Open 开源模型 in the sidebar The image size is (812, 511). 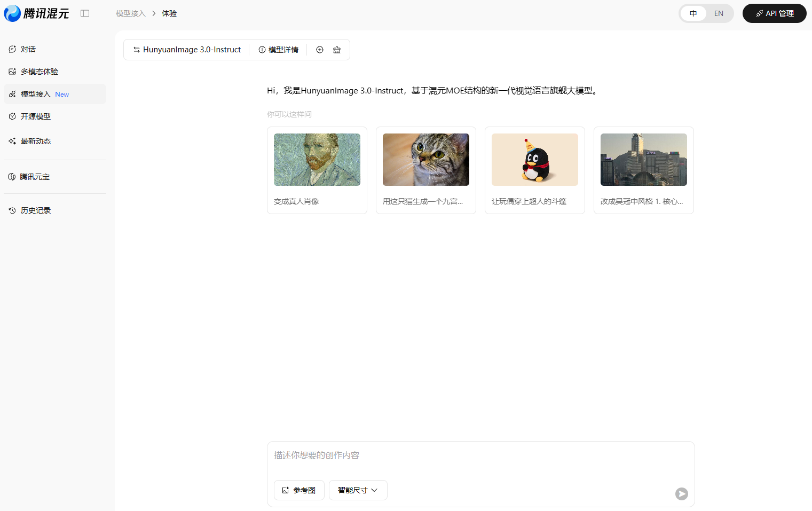click(35, 116)
